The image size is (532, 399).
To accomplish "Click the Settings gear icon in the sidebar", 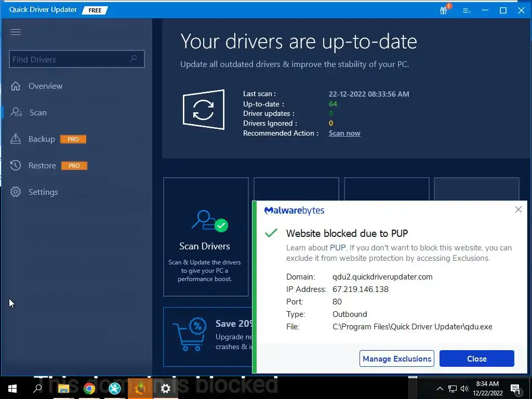I will [x=16, y=192].
